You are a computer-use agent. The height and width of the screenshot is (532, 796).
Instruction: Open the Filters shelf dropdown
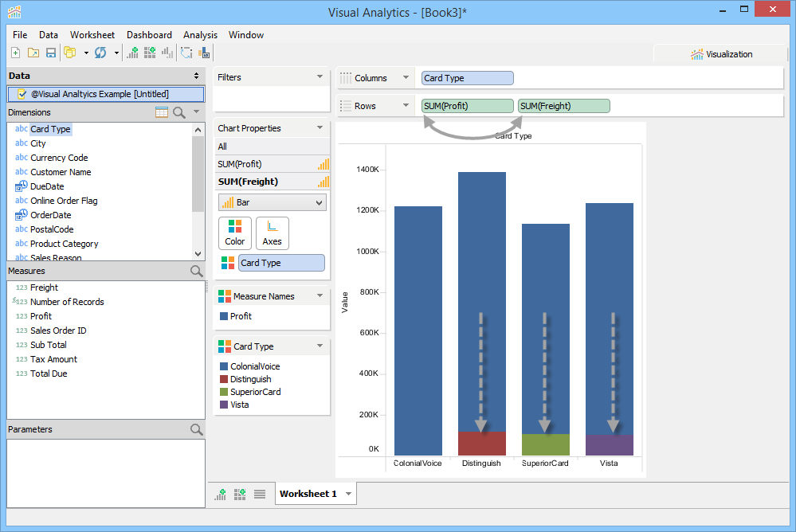click(x=320, y=76)
